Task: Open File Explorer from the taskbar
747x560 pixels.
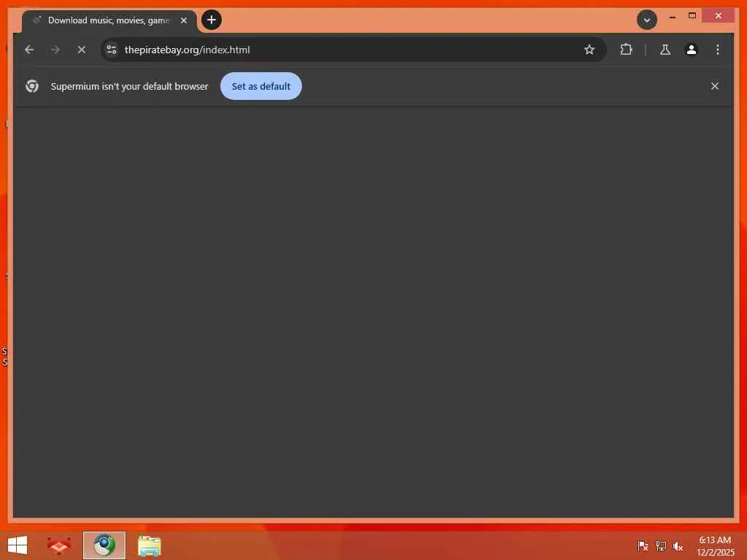Action: pos(149,545)
